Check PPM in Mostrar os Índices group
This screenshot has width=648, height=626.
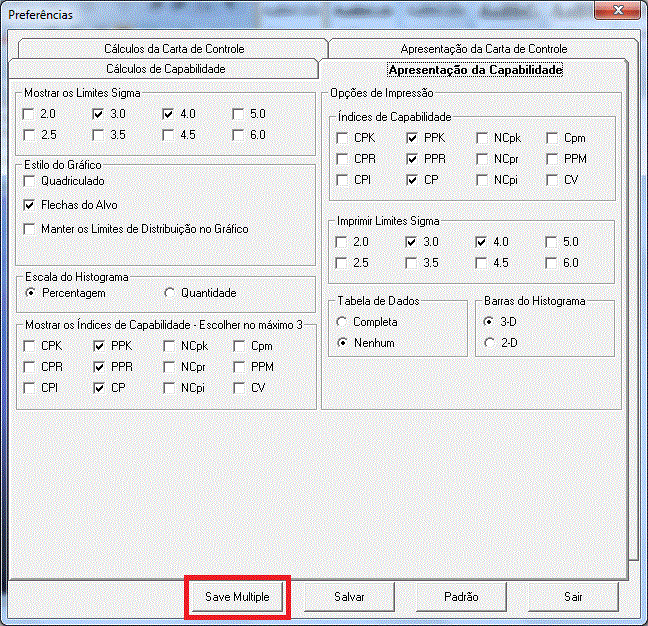point(239,367)
